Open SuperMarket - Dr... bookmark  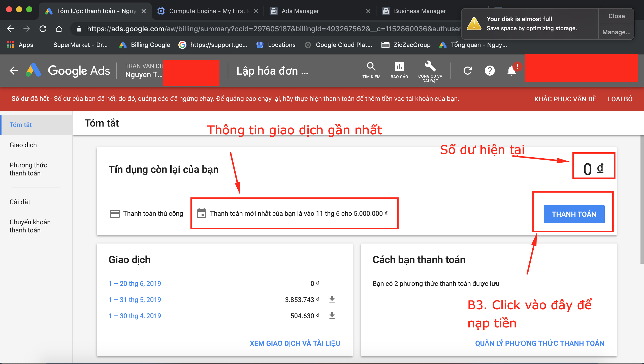point(80,45)
